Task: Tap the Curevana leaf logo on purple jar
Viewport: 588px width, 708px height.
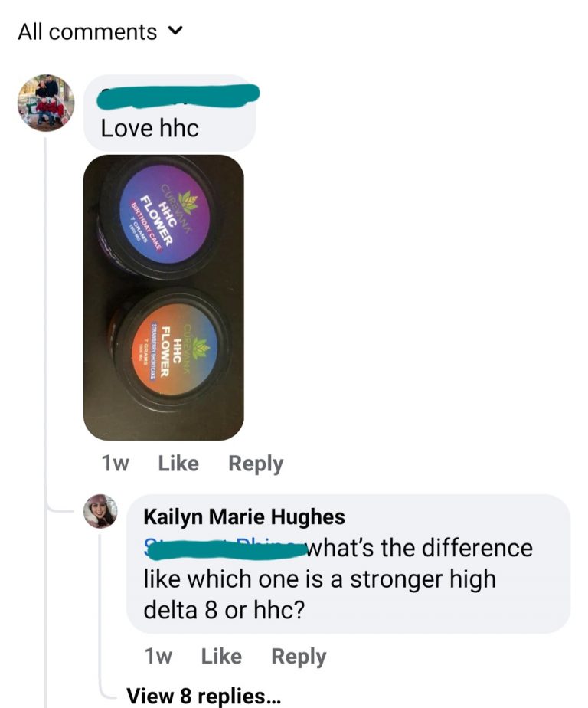Action: [x=188, y=201]
